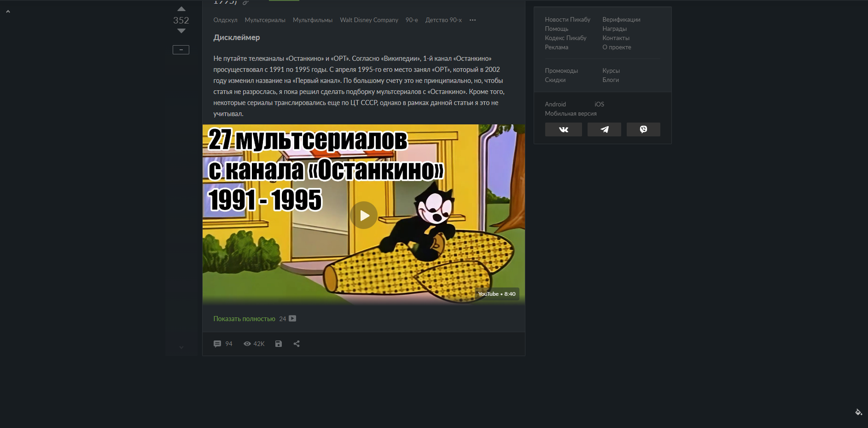Screen dimensions: 868x428
Task: Open the iOS app link
Action: (599, 104)
